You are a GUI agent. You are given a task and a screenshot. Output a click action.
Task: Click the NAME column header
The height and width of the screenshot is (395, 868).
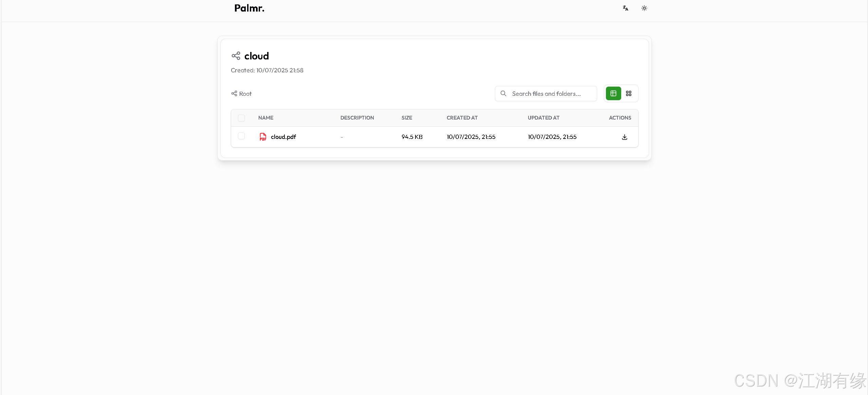[265, 118]
